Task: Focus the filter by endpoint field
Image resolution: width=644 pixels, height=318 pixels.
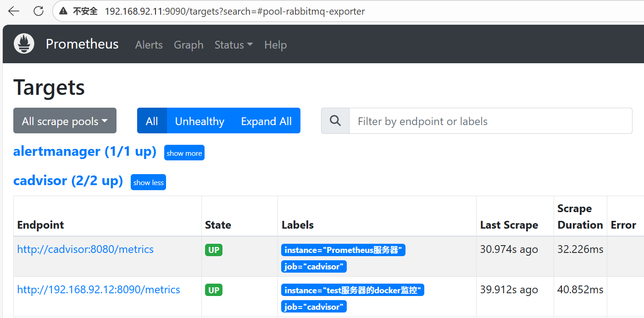Action: tap(491, 121)
